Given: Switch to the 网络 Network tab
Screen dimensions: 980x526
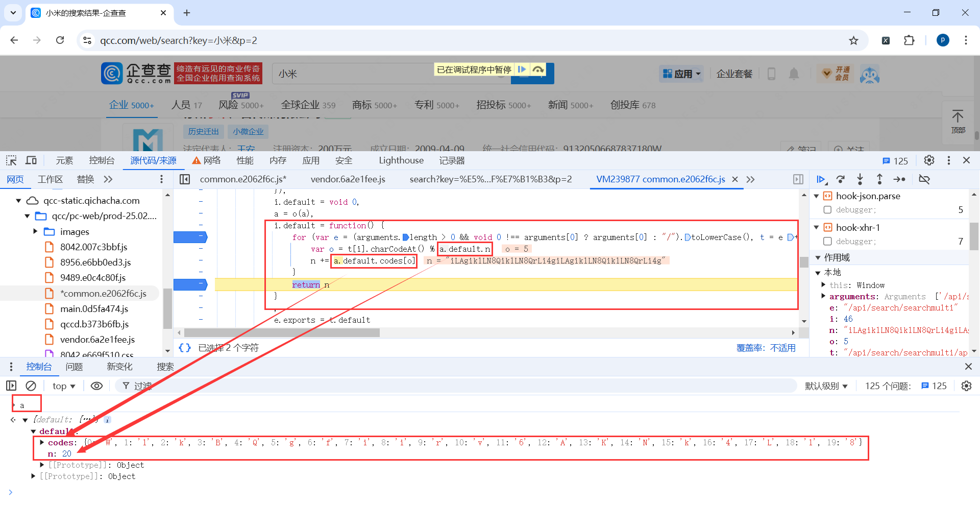Looking at the screenshot, I should [206, 160].
